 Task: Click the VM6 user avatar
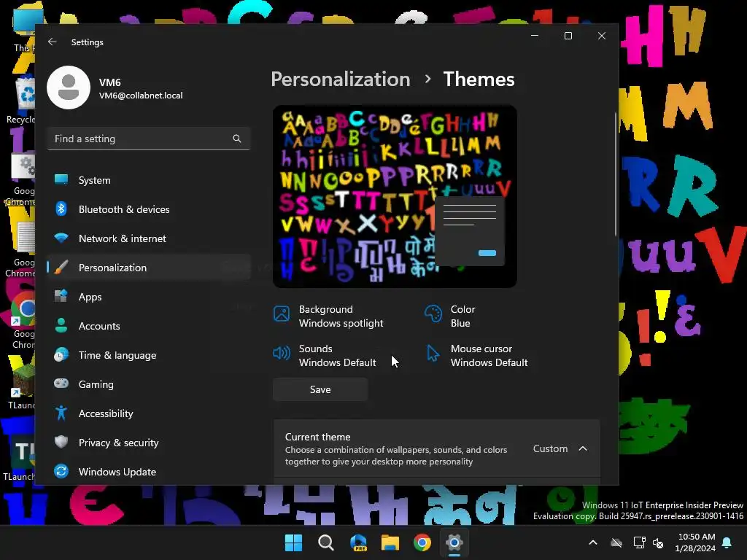coord(69,87)
